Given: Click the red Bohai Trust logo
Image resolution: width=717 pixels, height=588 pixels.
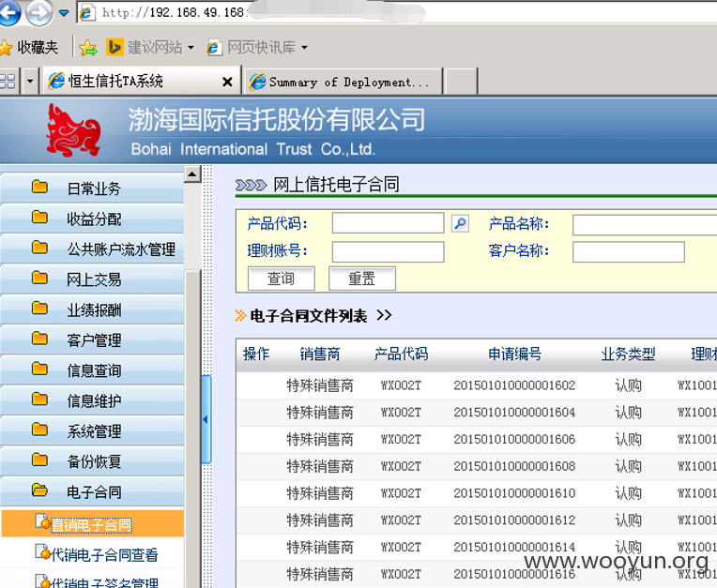Looking at the screenshot, I should tap(73, 130).
